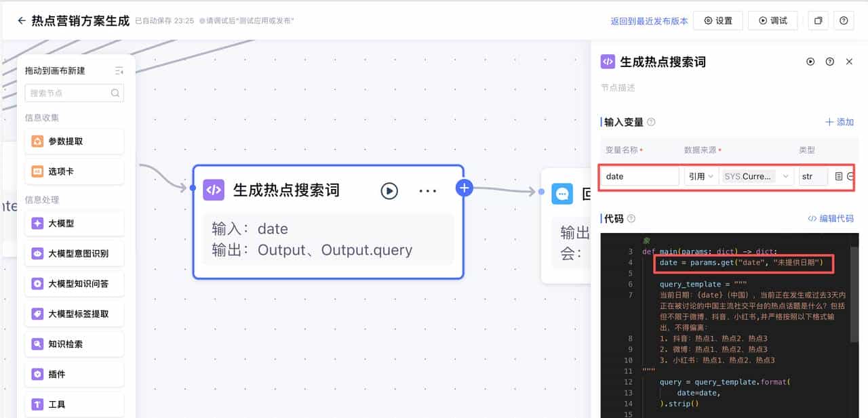Open the 引用 data source dropdown
Screen dimensions: 868x418
pos(700,175)
